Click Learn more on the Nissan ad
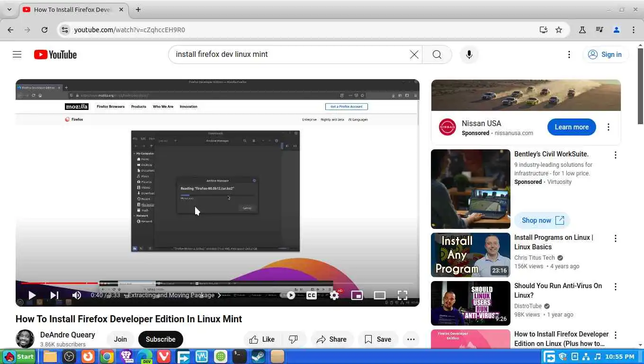Image resolution: width=644 pixels, height=364 pixels. point(572,127)
